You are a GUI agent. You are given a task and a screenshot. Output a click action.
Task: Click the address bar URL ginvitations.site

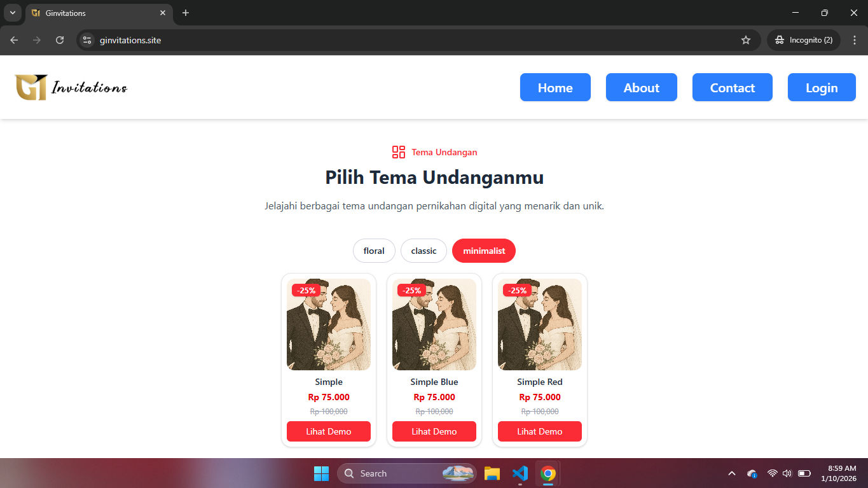pyautogui.click(x=130, y=40)
